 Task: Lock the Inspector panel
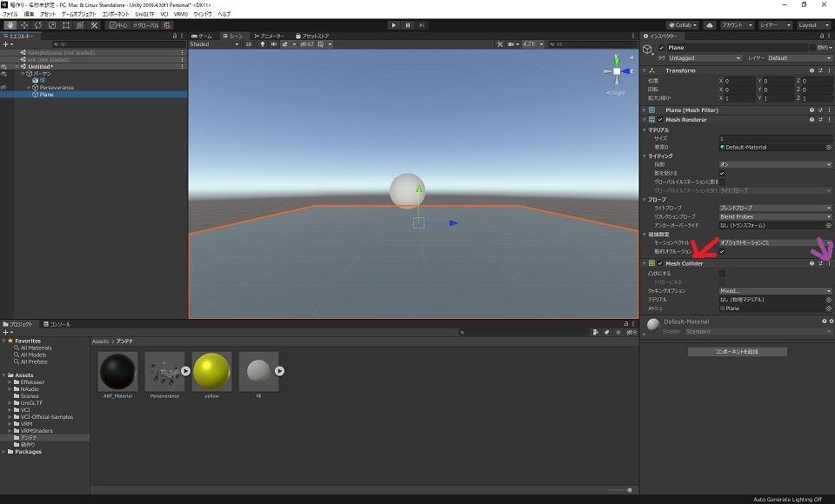point(822,36)
